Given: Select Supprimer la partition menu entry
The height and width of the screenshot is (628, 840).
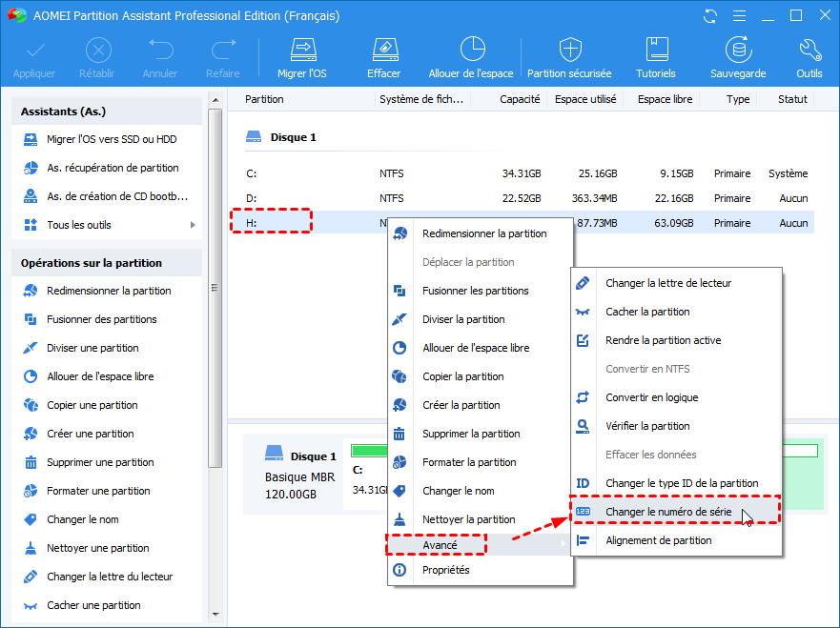Looking at the screenshot, I should 481,434.
